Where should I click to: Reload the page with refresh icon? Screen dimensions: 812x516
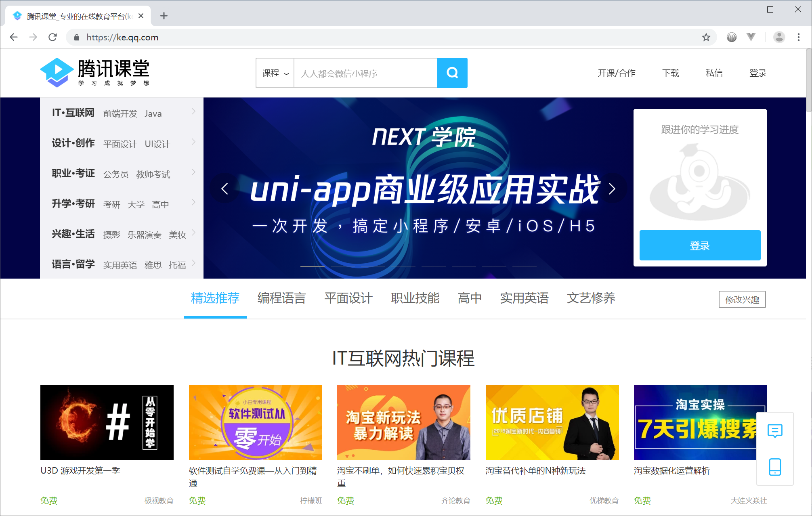[52, 37]
